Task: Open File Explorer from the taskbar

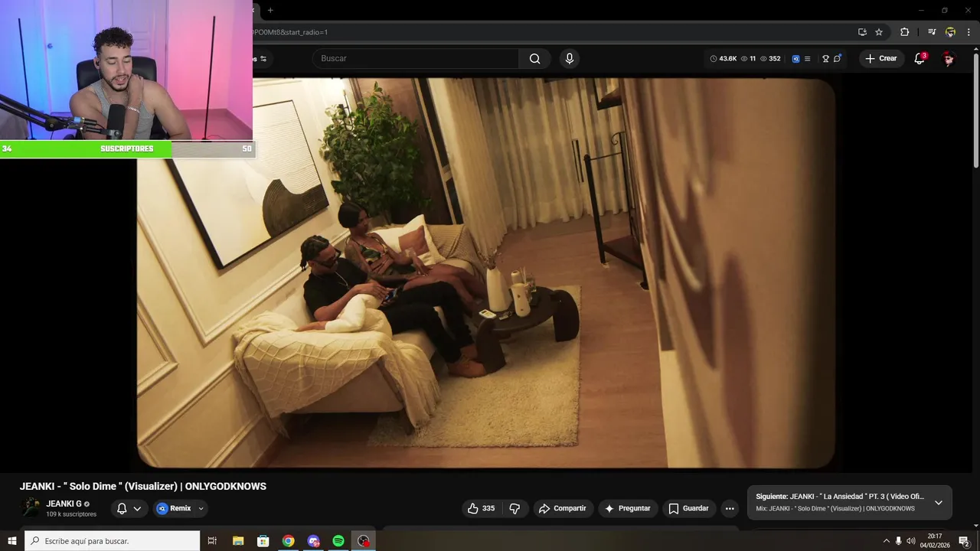Action: point(238,541)
